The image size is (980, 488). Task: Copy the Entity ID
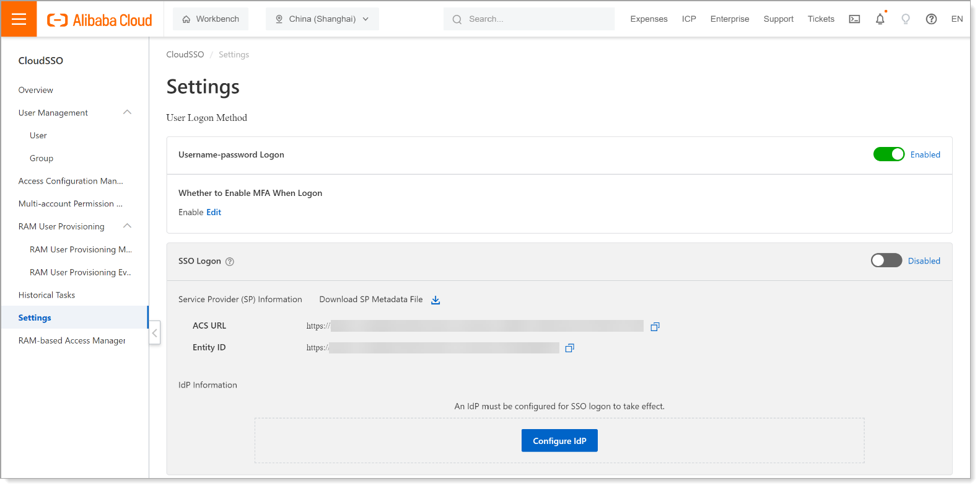click(x=570, y=348)
